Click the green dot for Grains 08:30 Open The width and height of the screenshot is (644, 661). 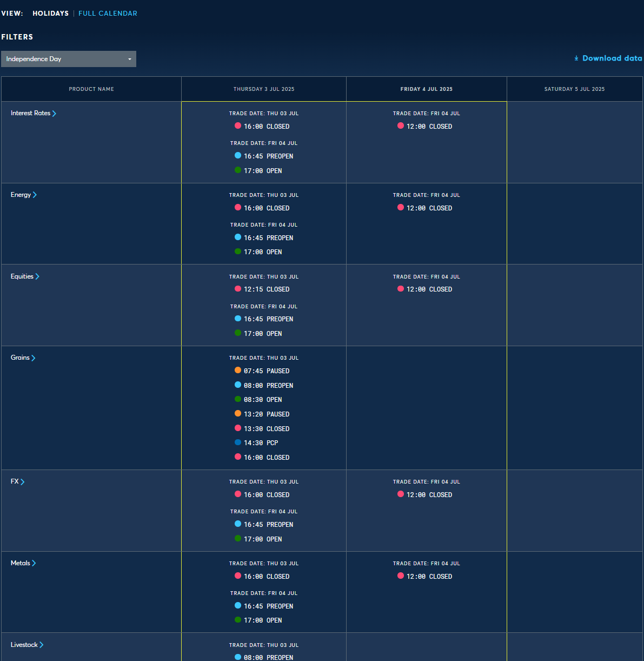pyautogui.click(x=238, y=399)
